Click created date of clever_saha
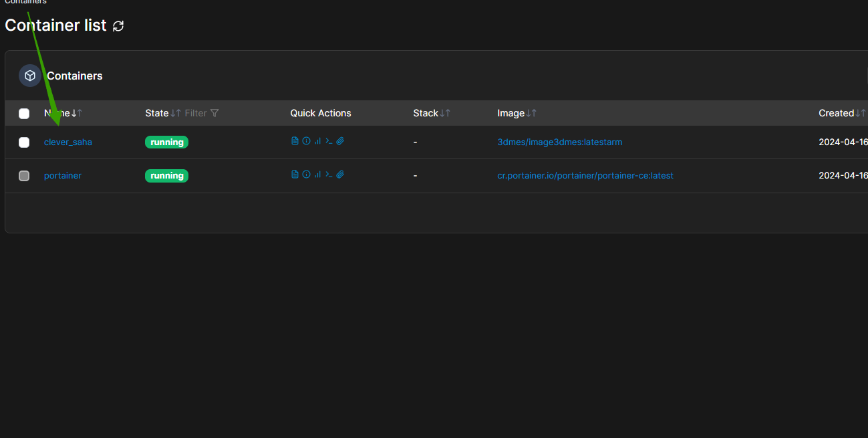This screenshot has width=868, height=438. pos(843,142)
